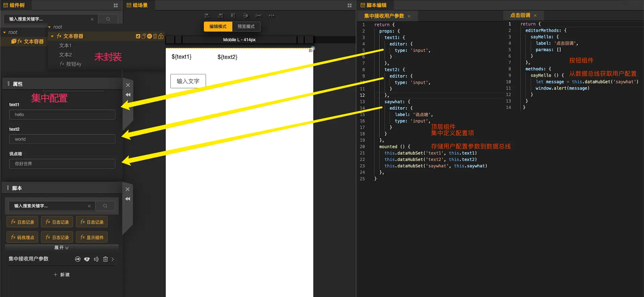This screenshot has height=297, width=644.
Task: Click search magnifier in component tree panel
Action: tap(108, 19)
